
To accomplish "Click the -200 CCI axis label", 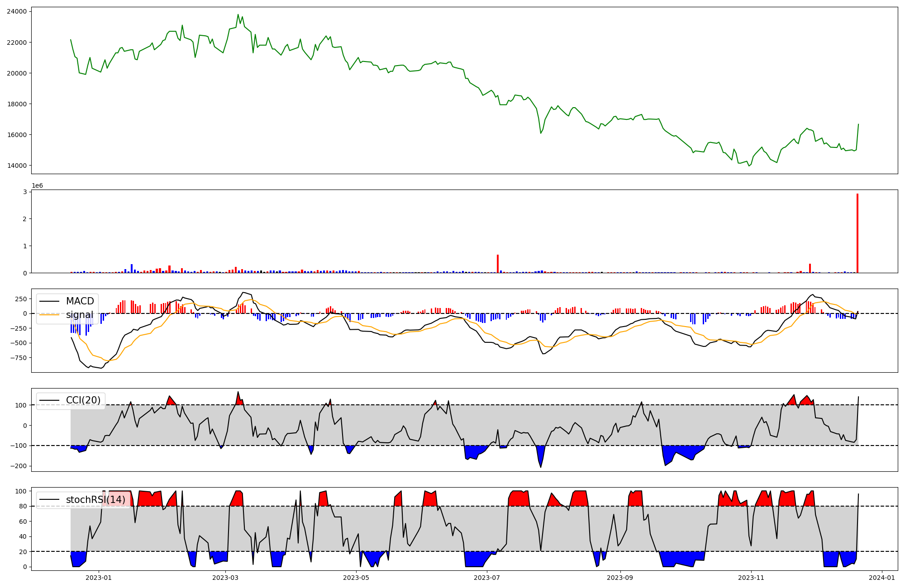I will [18, 466].
